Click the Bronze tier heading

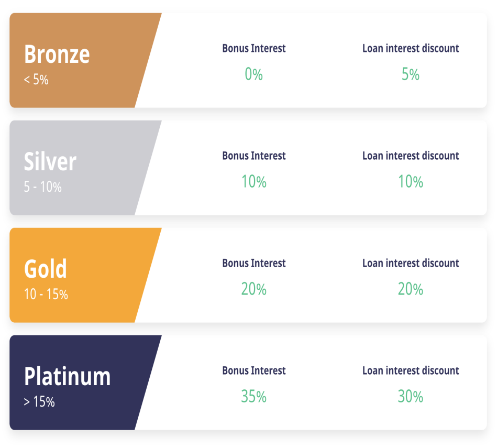[x=57, y=54]
